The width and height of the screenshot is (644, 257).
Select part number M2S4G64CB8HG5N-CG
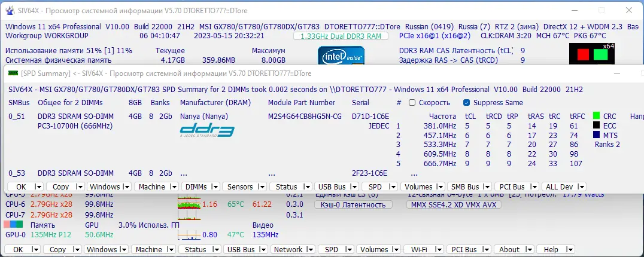(x=305, y=117)
